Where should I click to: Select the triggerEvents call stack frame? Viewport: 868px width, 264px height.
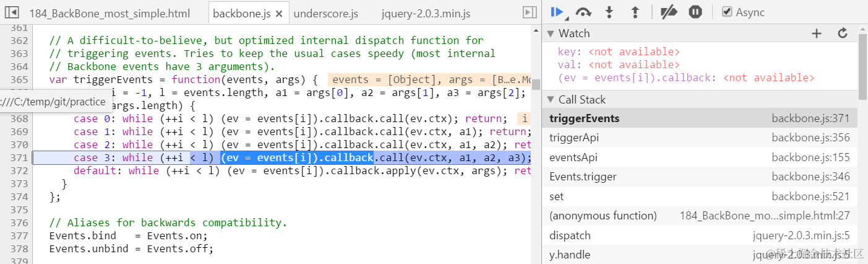[x=700, y=118]
